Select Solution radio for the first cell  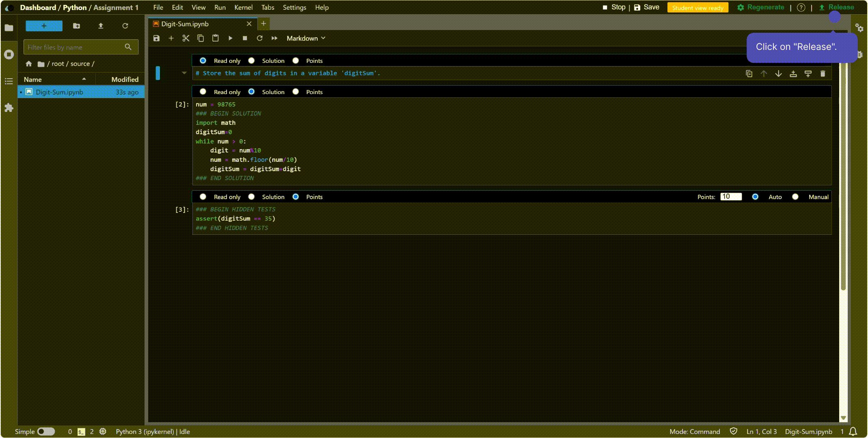251,60
